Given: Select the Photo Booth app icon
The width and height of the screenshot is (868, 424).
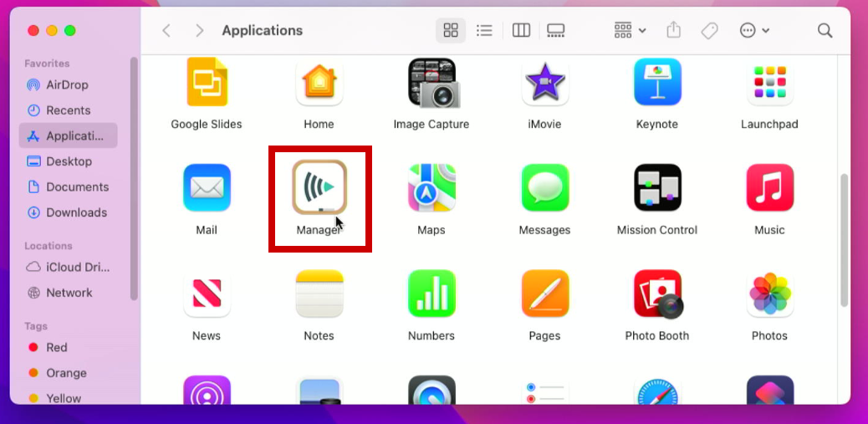Looking at the screenshot, I should click(x=658, y=294).
